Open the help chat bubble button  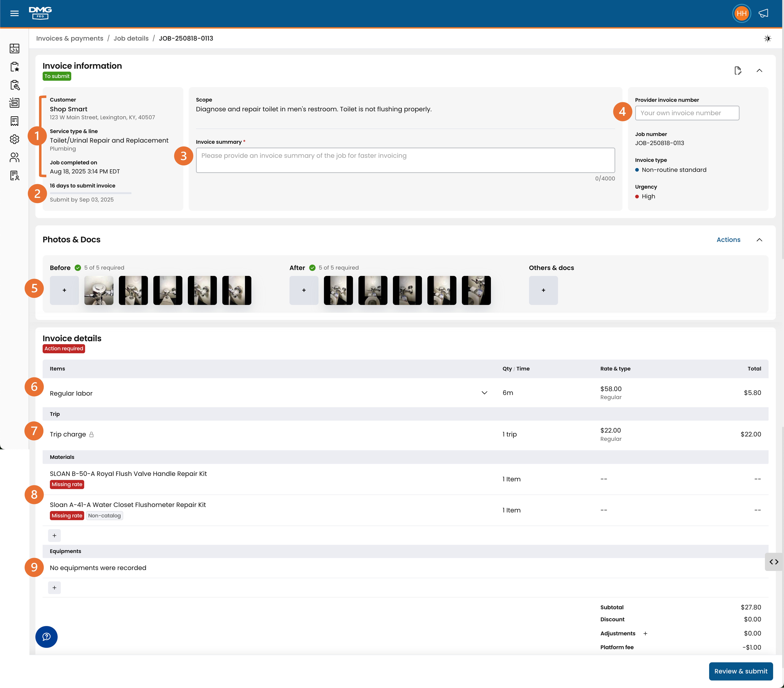tap(46, 637)
